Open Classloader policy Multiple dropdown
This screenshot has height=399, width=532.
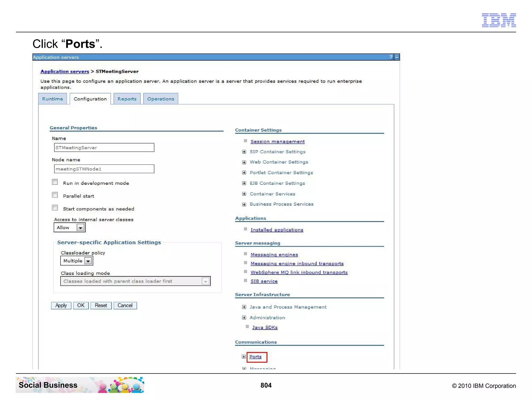(77, 261)
